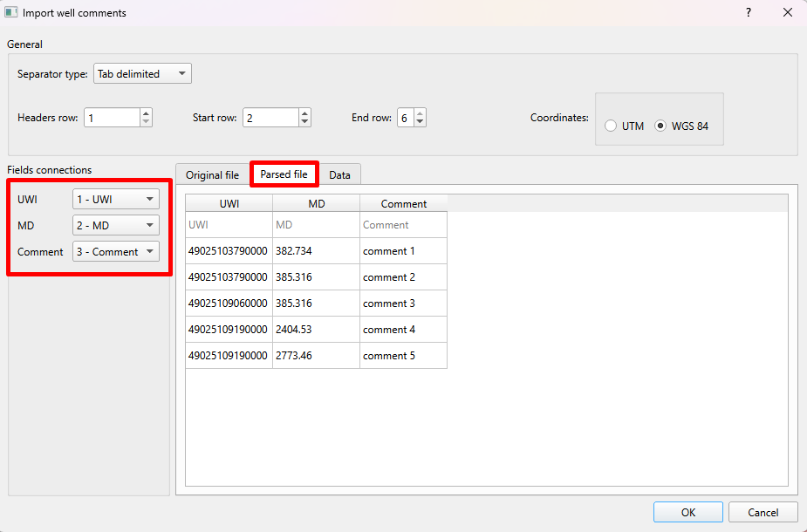Cancel the well comments import
The width and height of the screenshot is (807, 532).
[x=763, y=512]
